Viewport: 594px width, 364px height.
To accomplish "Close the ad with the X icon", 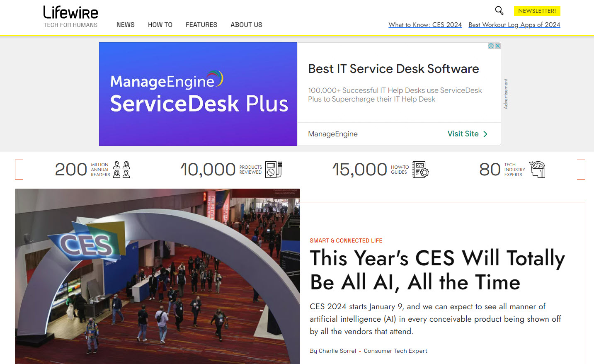I will pyautogui.click(x=497, y=46).
